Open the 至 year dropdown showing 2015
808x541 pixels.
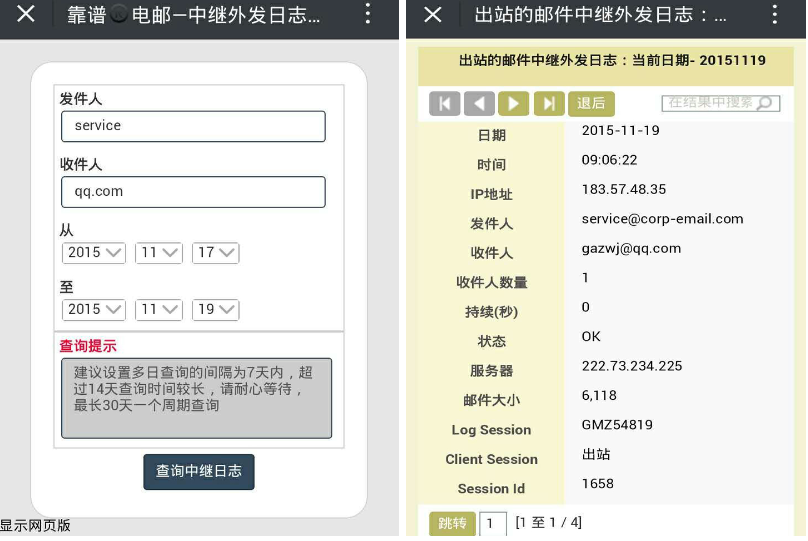point(94,309)
